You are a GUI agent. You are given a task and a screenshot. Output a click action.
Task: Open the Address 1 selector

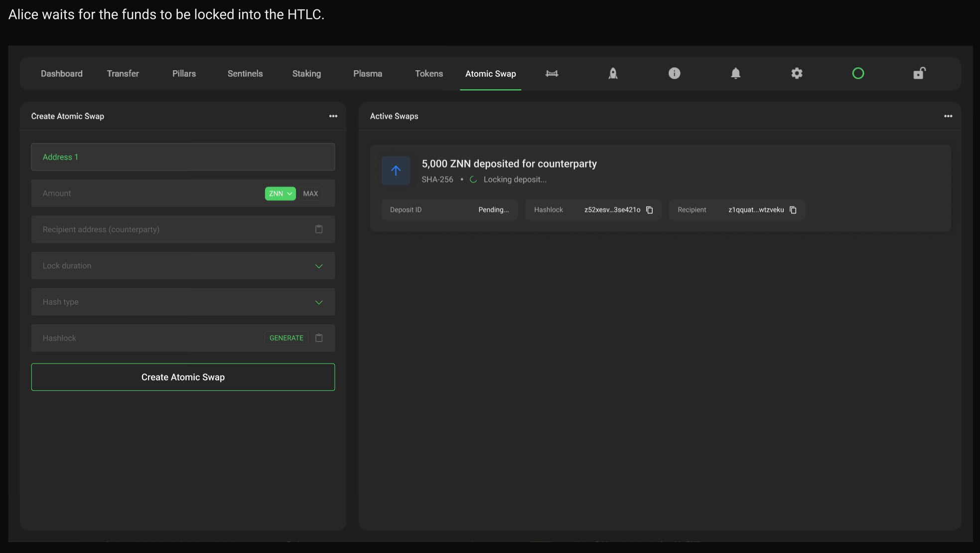point(183,157)
